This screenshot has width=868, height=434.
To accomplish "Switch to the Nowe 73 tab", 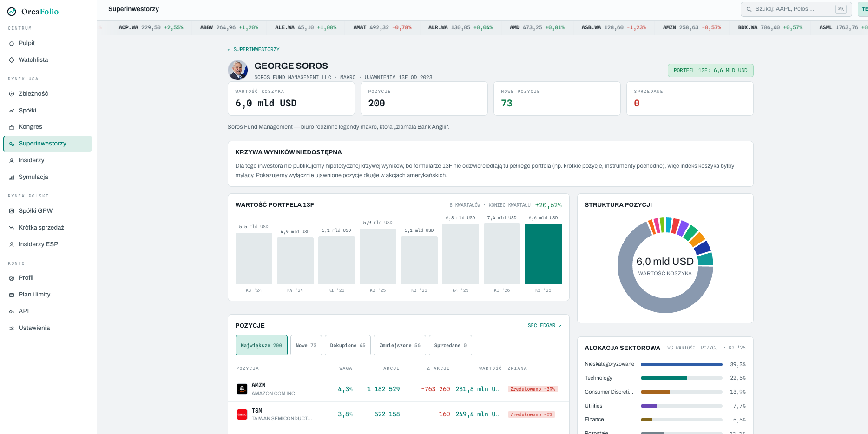I will coord(306,345).
